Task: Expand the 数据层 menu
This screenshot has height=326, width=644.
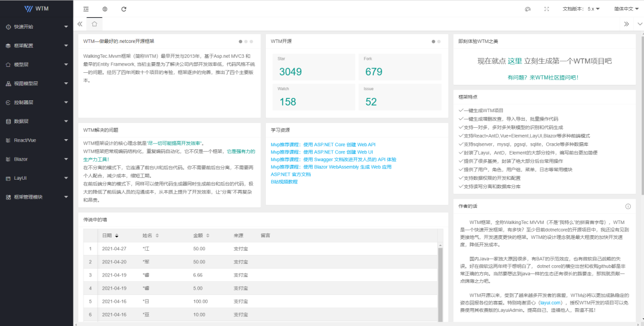Action: click(x=36, y=121)
